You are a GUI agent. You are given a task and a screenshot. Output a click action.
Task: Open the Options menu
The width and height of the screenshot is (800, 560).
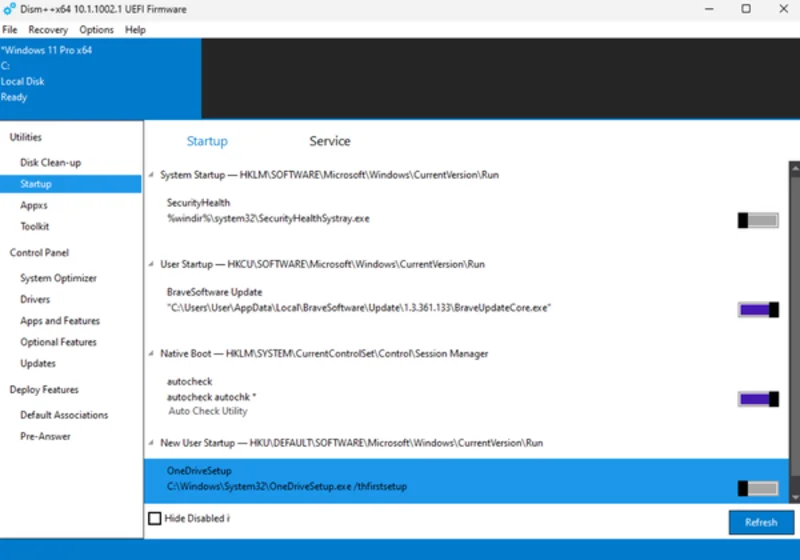click(96, 30)
